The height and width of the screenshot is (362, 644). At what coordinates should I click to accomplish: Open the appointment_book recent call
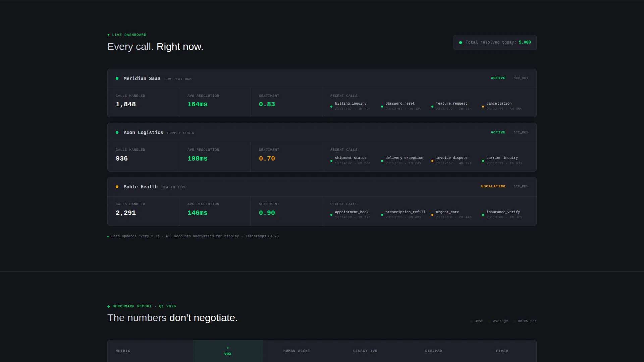[351, 215]
